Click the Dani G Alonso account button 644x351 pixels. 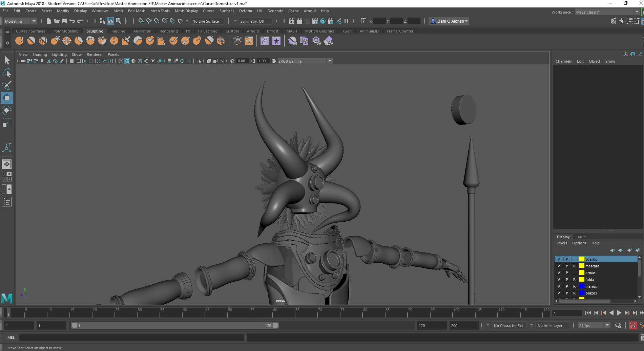point(449,21)
